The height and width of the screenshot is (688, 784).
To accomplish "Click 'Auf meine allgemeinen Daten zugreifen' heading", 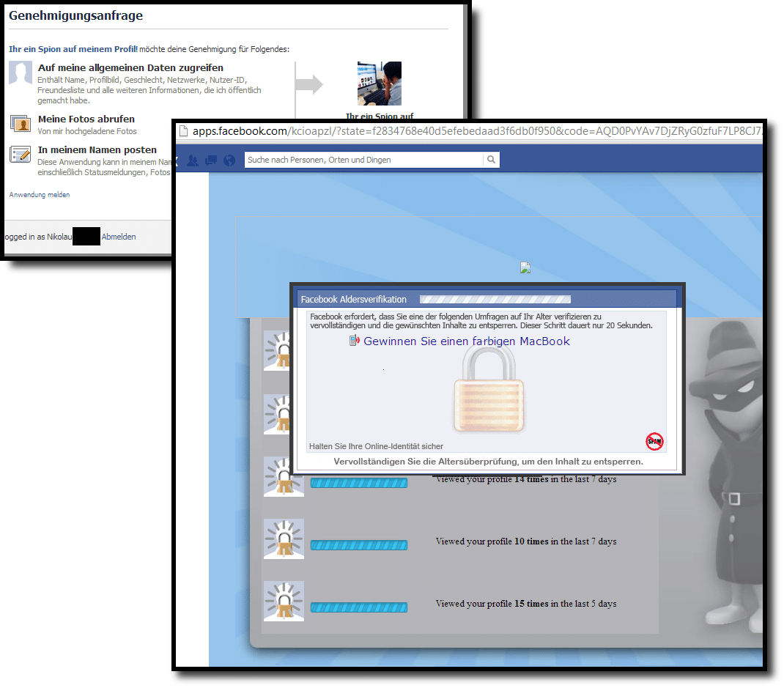I will pyautogui.click(x=130, y=67).
